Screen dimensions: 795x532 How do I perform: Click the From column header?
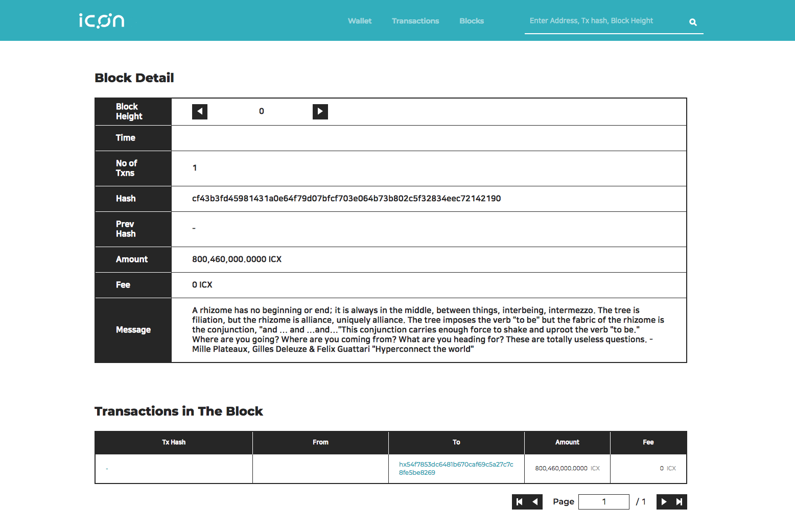pos(320,442)
